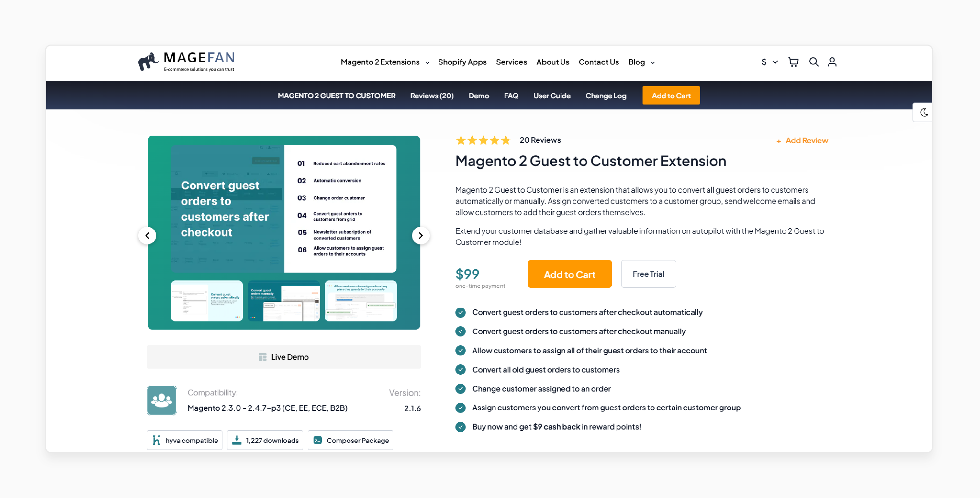Click Add to Cart in dark navbar
This screenshot has height=498, width=980.
(671, 95)
